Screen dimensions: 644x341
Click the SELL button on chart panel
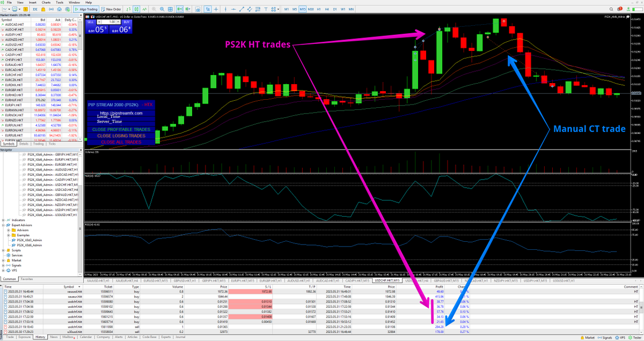point(91,22)
